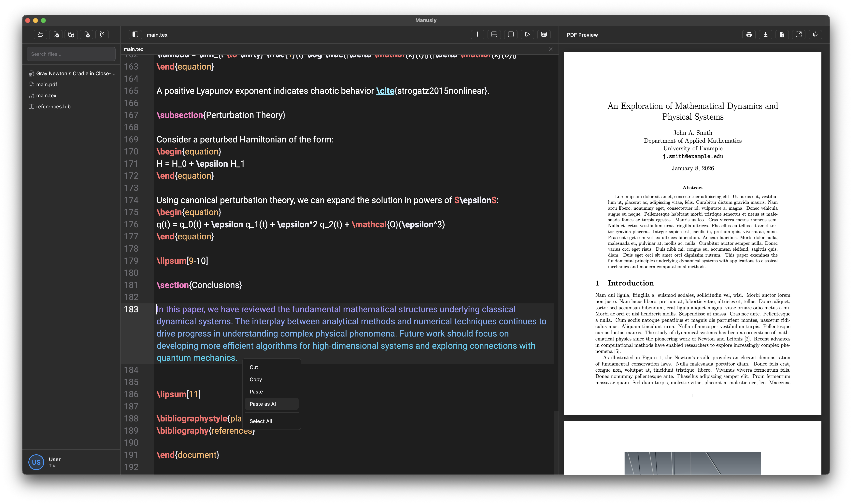Print the PDF preview
Image resolution: width=852 pixels, height=504 pixels.
[749, 34]
